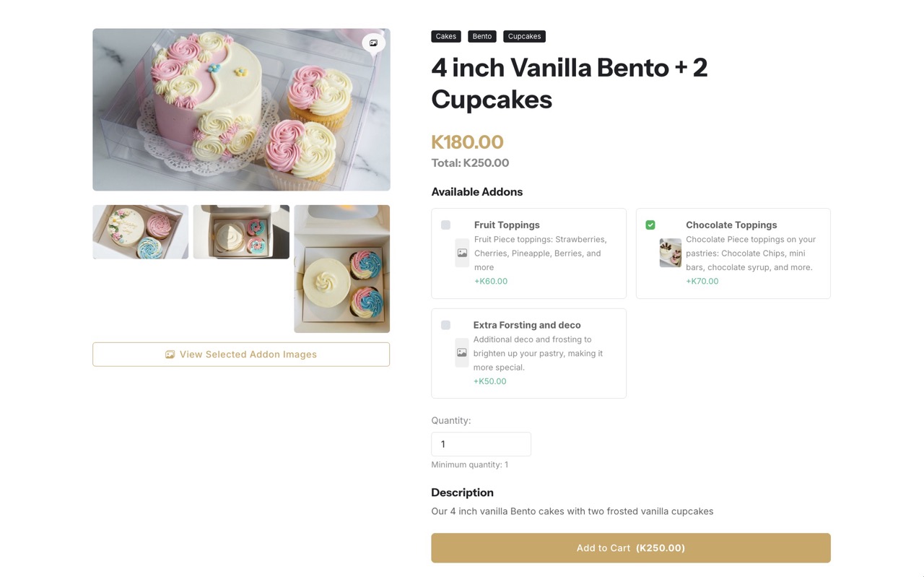Click the Extra Forsting placeholder image icon
The image size is (924, 577).
461,353
